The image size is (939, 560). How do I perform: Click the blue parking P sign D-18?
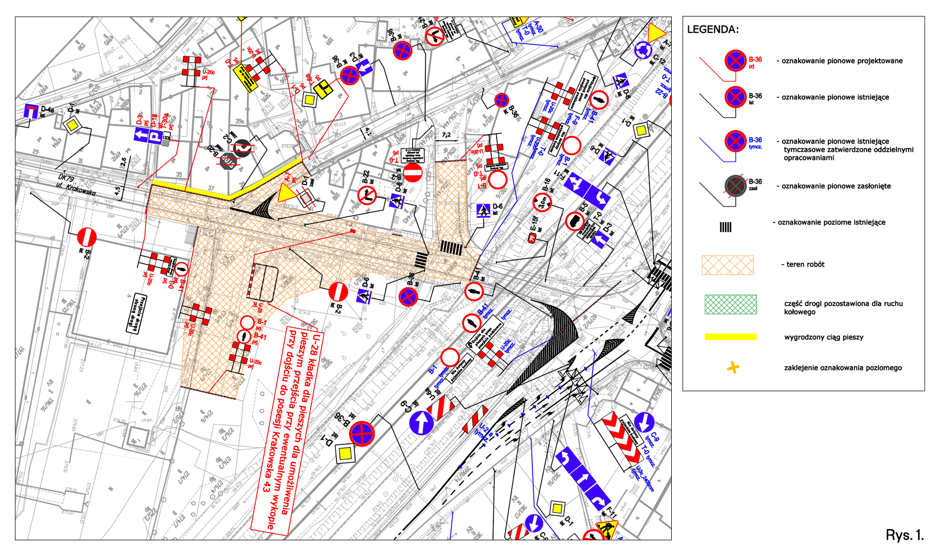pos(155,136)
